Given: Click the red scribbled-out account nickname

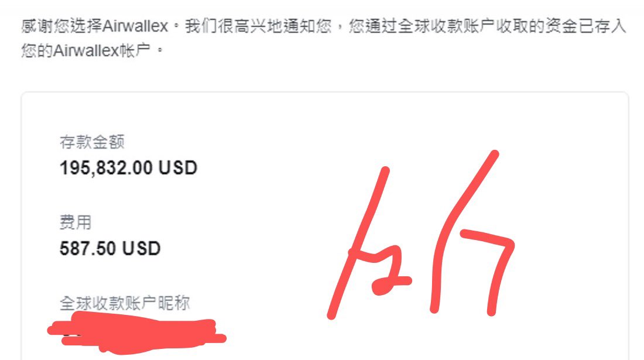Looking at the screenshot, I should click(x=137, y=332).
